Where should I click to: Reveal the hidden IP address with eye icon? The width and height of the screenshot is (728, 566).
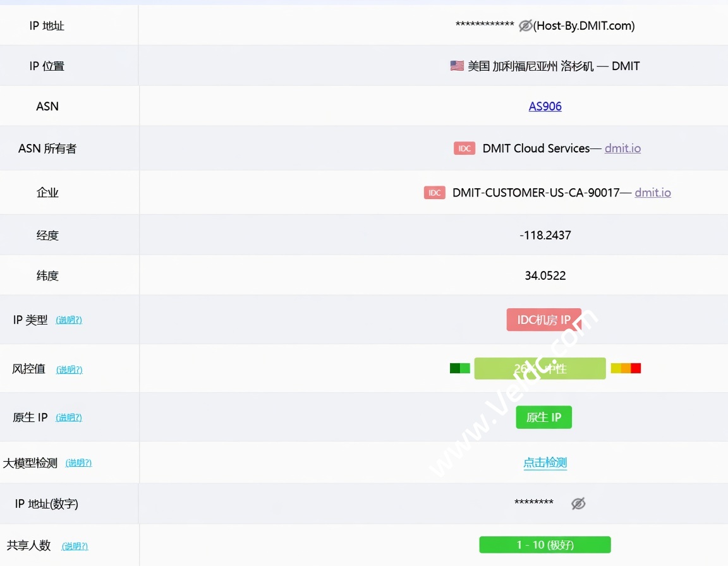click(x=525, y=26)
